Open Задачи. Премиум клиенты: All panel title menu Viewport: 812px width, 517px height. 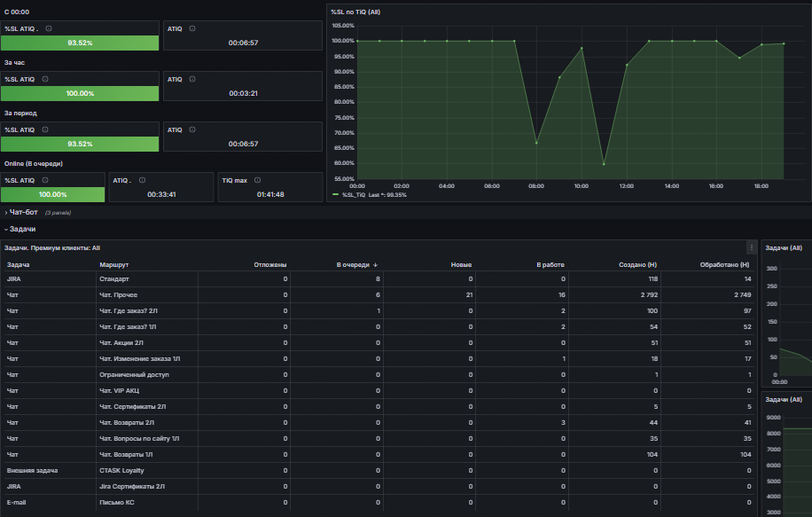tap(51, 248)
